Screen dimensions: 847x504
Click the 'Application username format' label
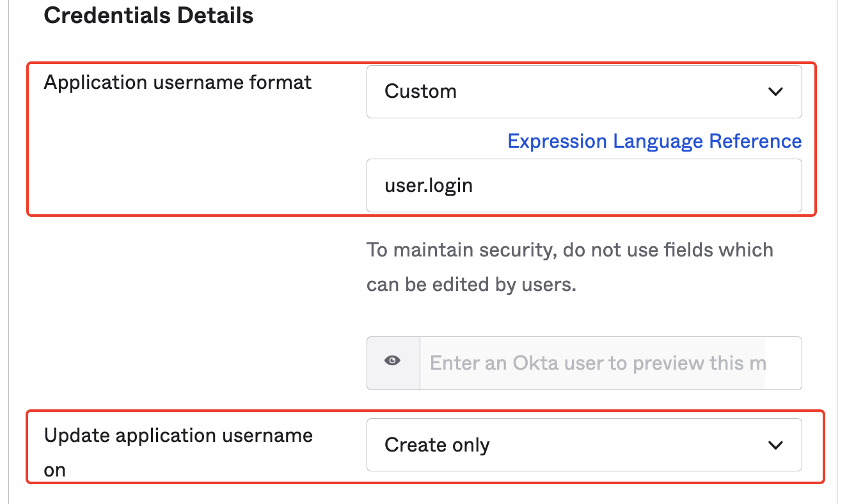[x=177, y=83]
